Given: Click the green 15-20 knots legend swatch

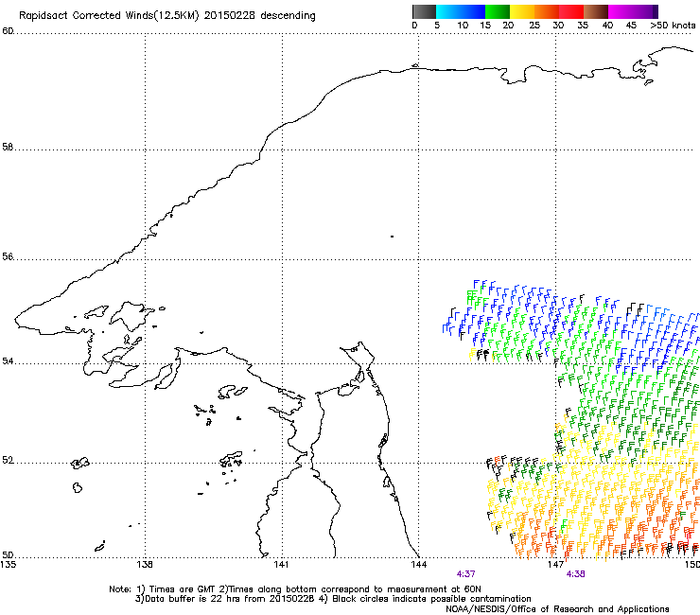Looking at the screenshot, I should click(x=498, y=11).
